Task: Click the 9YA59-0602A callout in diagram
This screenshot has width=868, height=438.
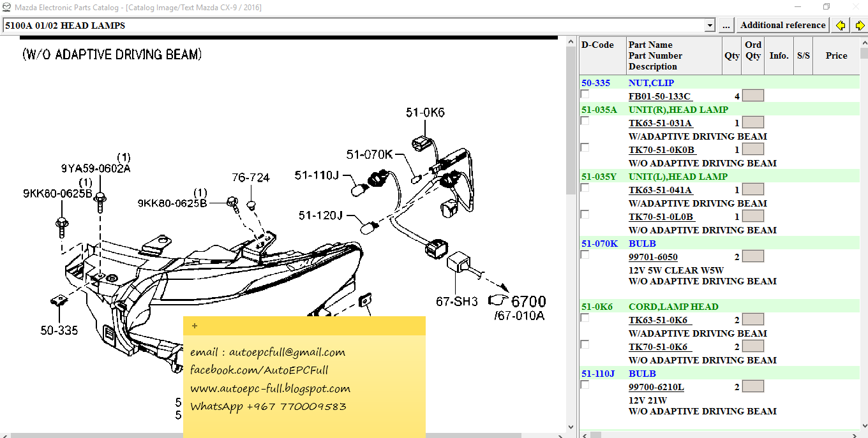Action: pyautogui.click(x=96, y=168)
